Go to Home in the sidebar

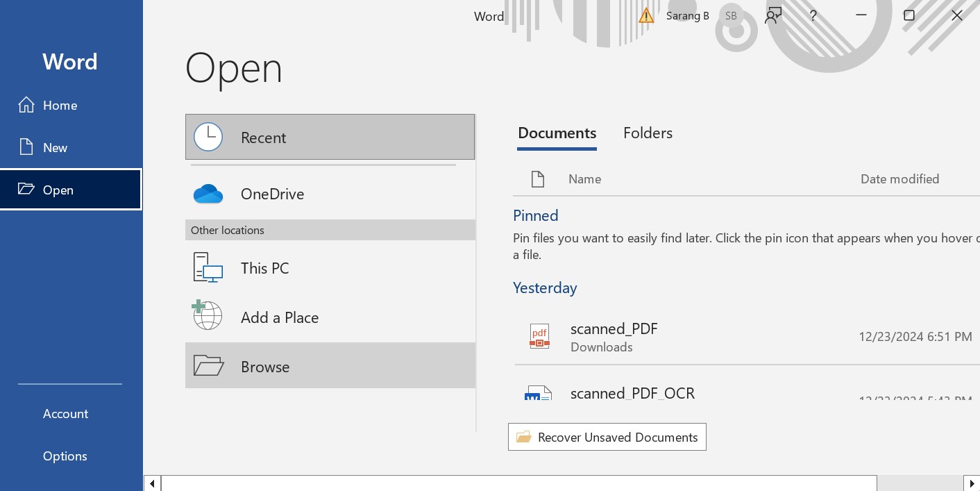71,105
